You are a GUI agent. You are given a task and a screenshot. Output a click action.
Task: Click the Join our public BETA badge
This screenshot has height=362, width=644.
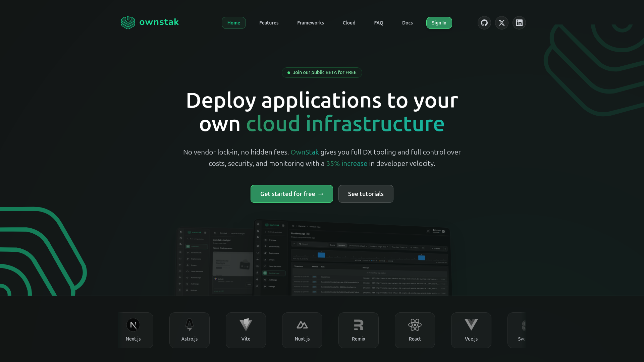[x=322, y=72]
